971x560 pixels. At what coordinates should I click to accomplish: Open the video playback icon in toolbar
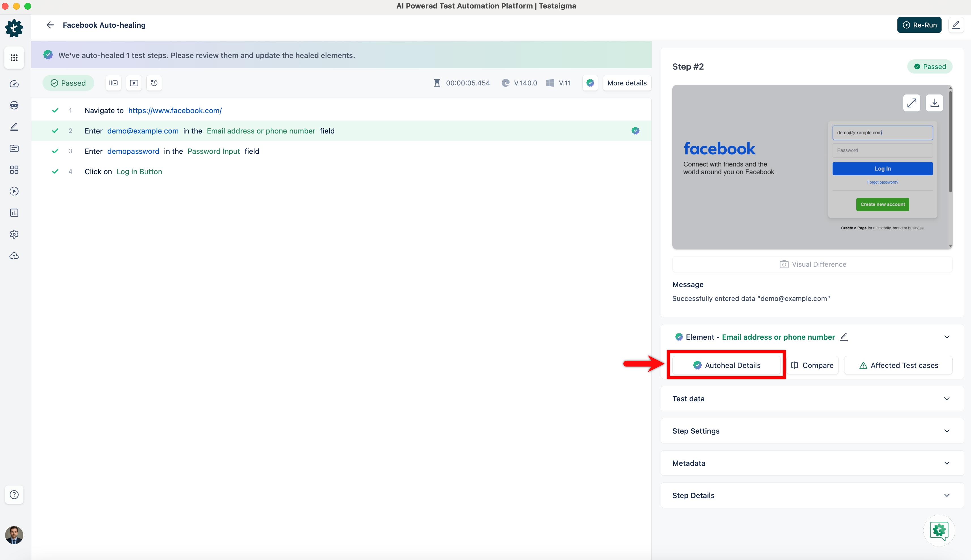coord(134,83)
